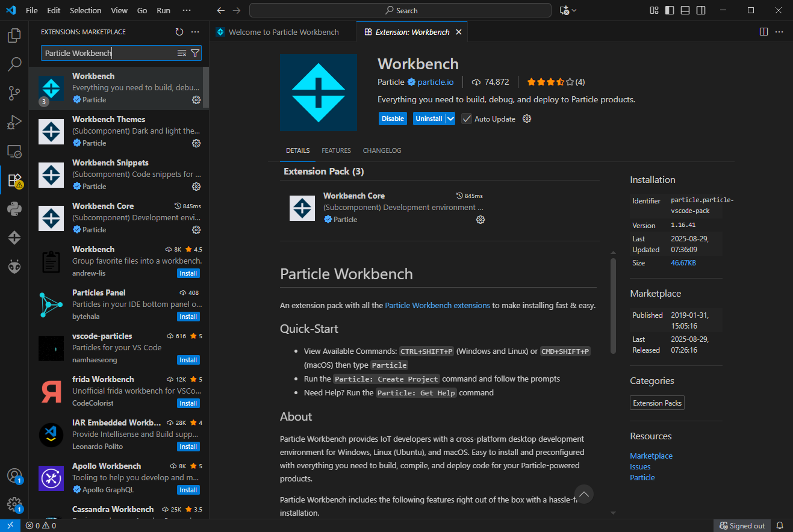
Task: Clear the extensions search results
Action: click(x=182, y=53)
